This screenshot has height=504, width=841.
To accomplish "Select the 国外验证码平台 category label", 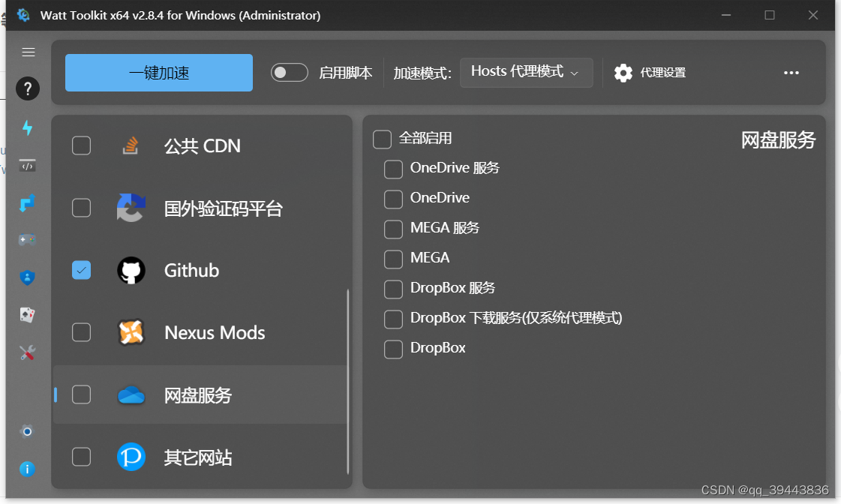I will pyautogui.click(x=223, y=208).
